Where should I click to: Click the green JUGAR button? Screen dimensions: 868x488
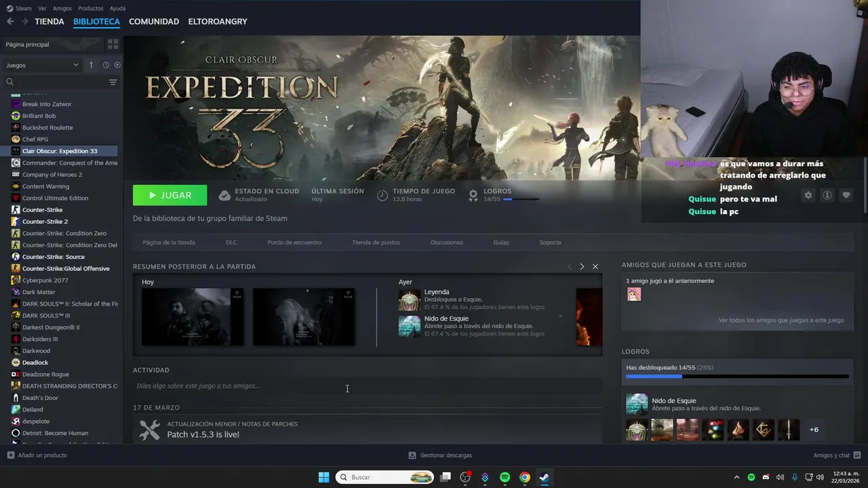click(x=170, y=195)
